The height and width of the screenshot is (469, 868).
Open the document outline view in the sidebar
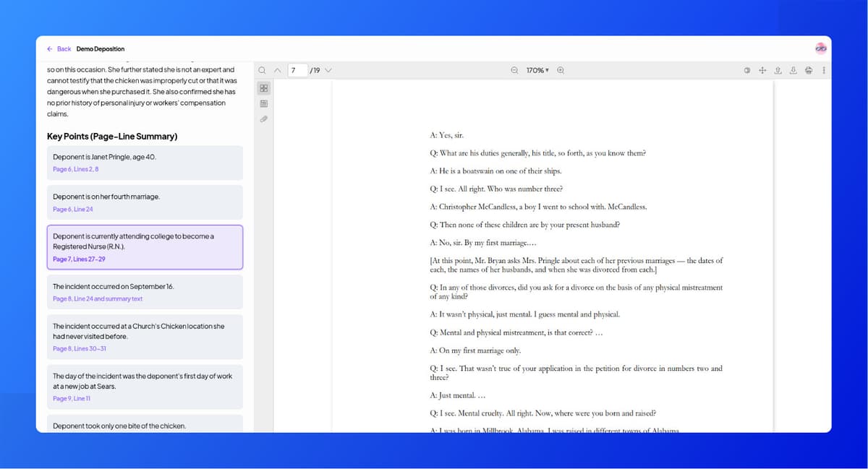(x=263, y=103)
